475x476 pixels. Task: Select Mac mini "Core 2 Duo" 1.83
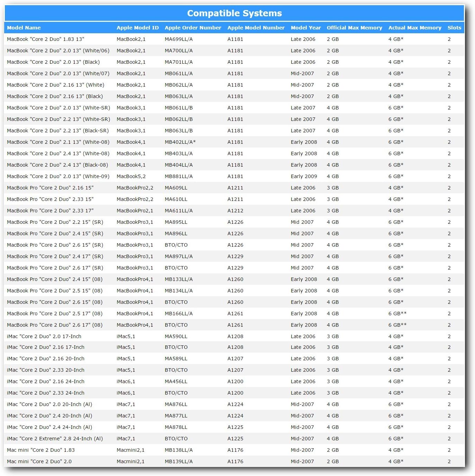click(x=41, y=450)
